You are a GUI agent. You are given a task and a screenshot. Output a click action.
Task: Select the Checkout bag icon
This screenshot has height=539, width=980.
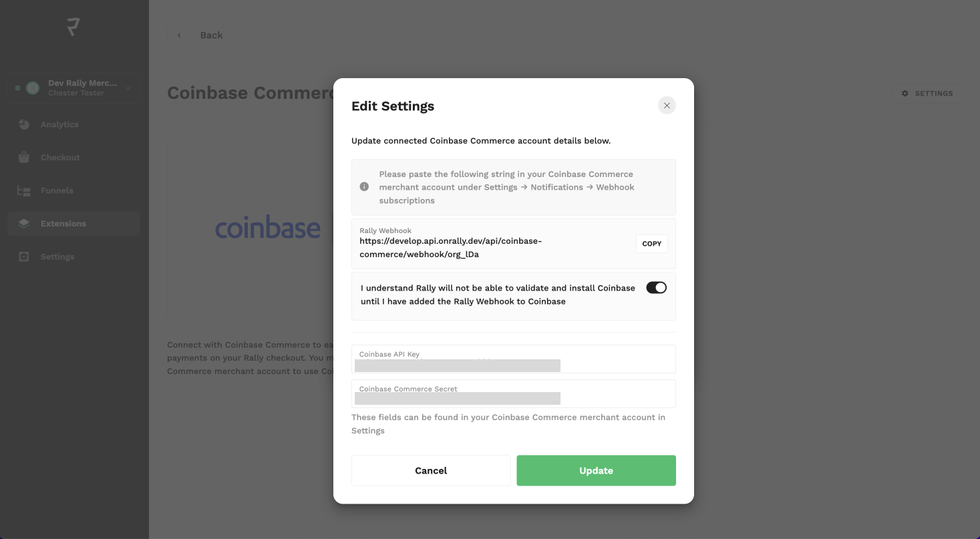tap(23, 157)
